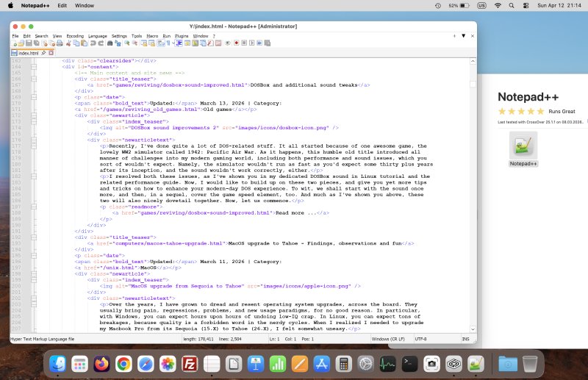Open the Language menu

98,36
